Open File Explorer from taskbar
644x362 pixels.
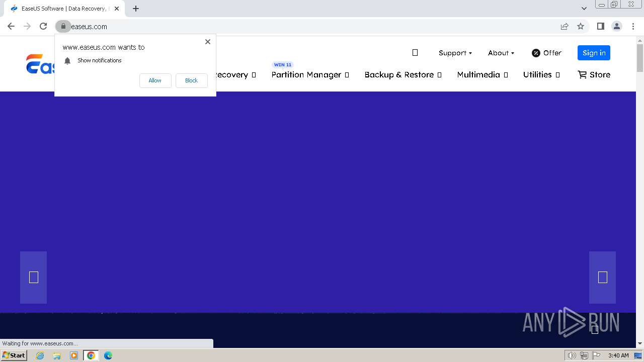tap(57, 355)
